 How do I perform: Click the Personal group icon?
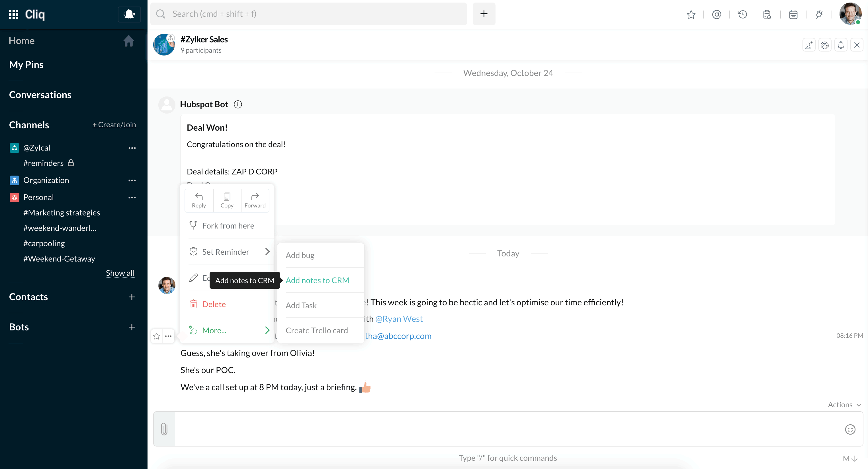(x=14, y=197)
